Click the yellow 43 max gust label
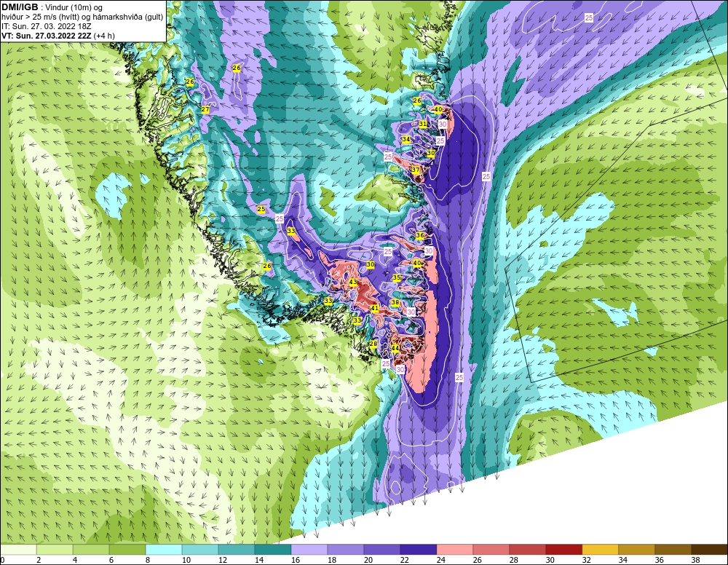The width and height of the screenshot is (728, 565). (353, 282)
